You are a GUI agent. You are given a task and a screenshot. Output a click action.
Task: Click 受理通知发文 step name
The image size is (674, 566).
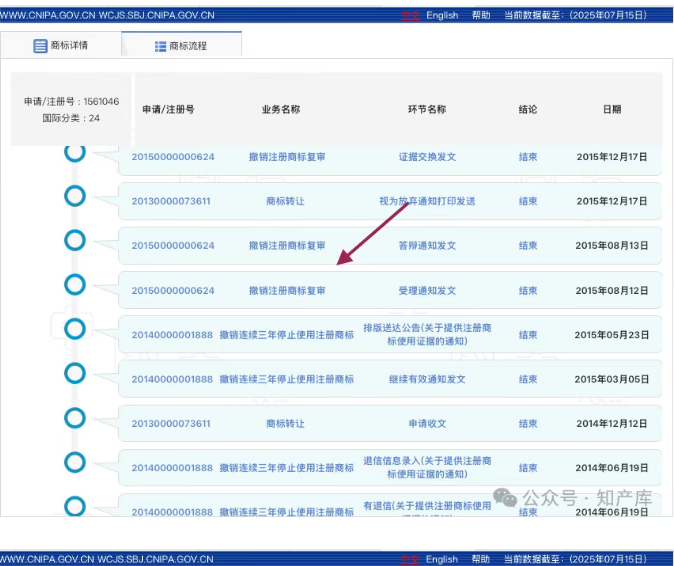click(427, 291)
